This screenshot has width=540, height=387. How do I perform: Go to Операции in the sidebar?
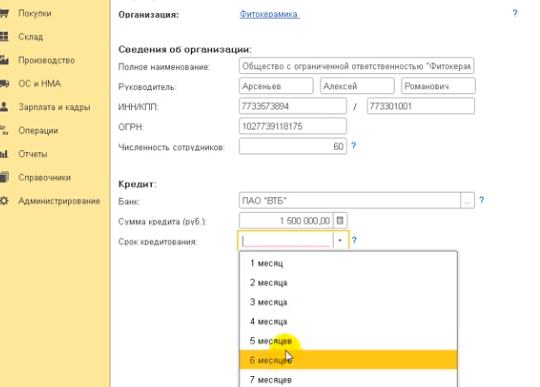coord(38,130)
